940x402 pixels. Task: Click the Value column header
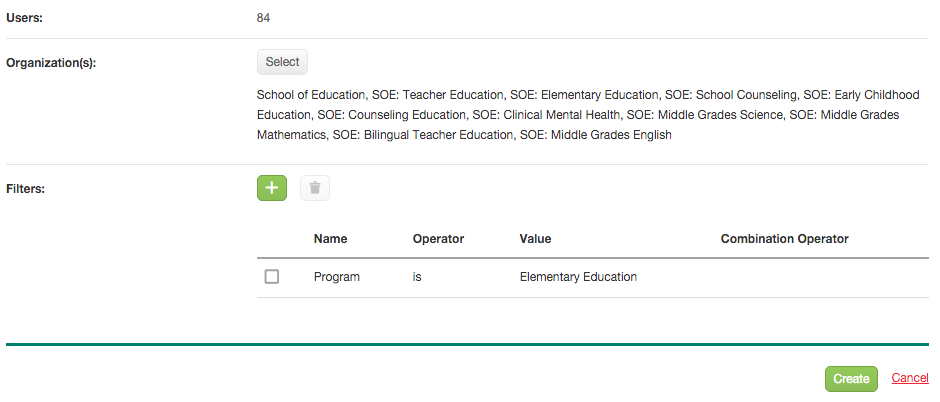535,239
